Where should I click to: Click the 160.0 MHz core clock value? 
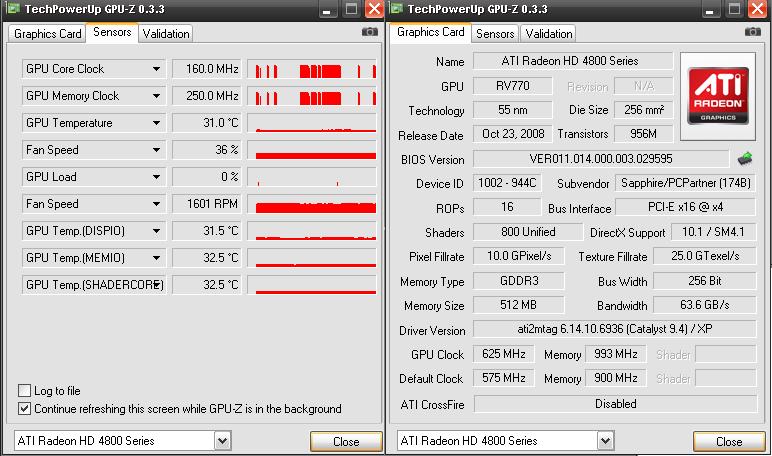point(207,69)
